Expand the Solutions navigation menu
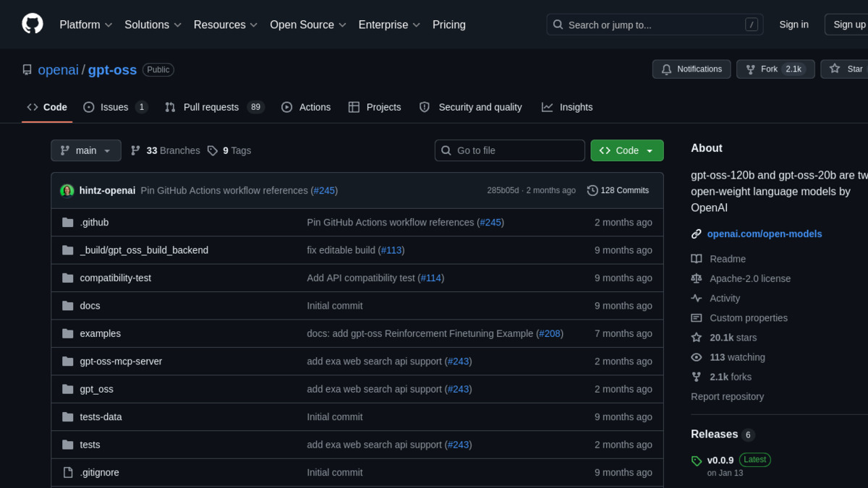The width and height of the screenshot is (868, 488). pyautogui.click(x=153, y=25)
